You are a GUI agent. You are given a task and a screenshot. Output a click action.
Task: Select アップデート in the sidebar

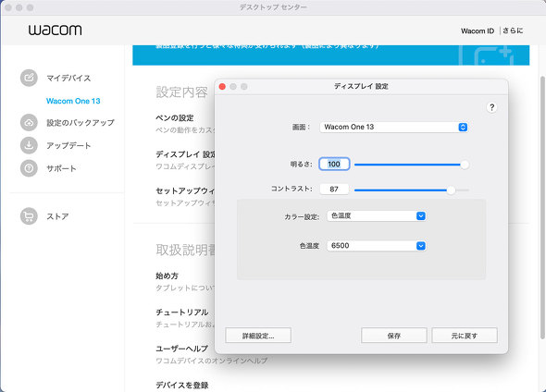point(68,145)
